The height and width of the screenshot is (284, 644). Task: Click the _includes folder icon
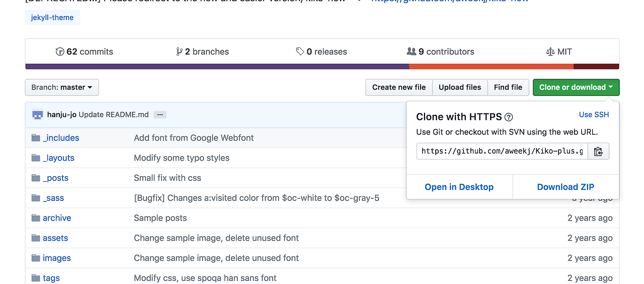pos(36,138)
